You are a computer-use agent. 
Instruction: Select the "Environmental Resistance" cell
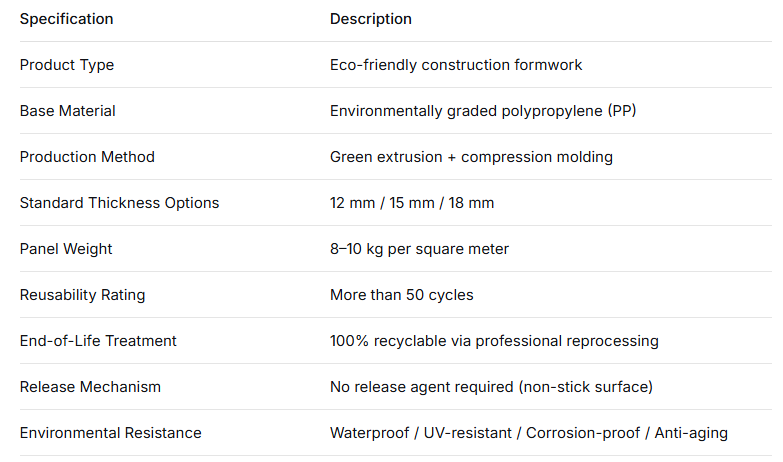coord(110,433)
